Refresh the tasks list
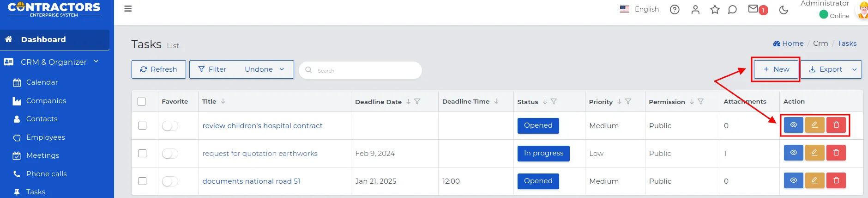This screenshot has width=868, height=198. click(159, 69)
